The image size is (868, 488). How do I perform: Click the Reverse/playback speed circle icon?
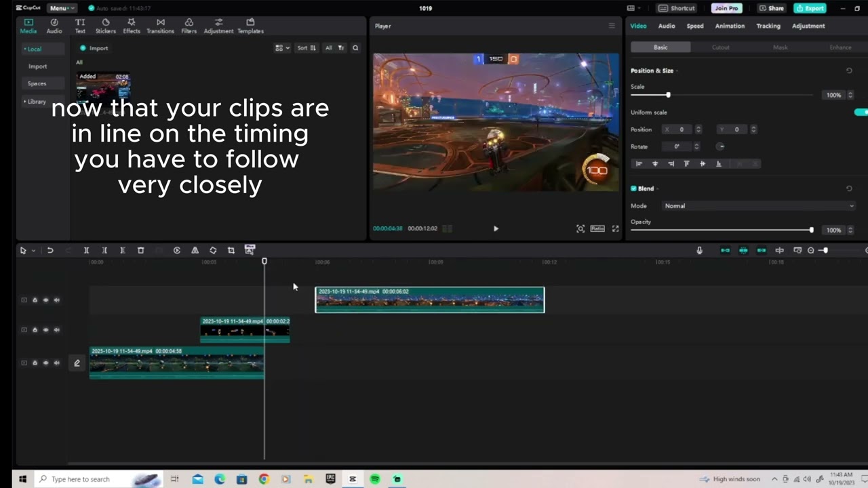[177, 250]
